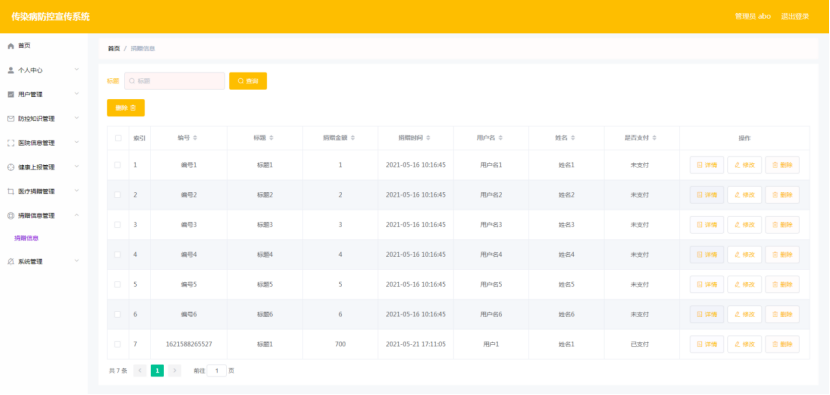Expand 用户管理 with its chevron
This screenshot has height=395, width=830.
point(77,94)
